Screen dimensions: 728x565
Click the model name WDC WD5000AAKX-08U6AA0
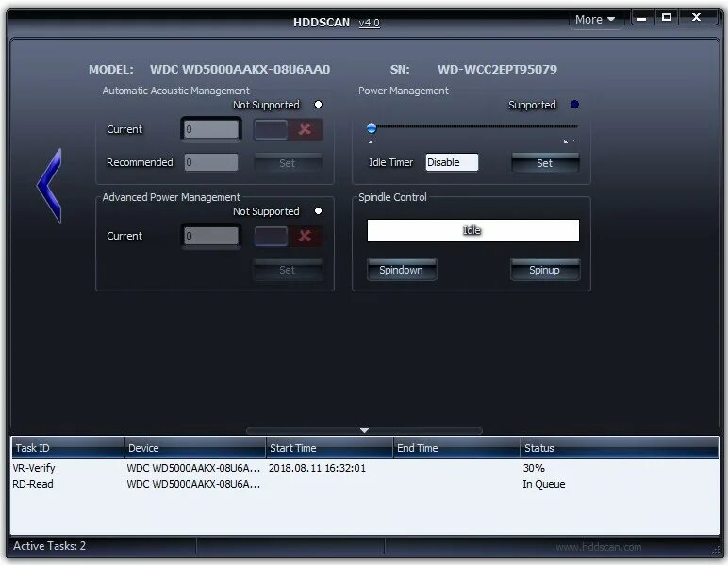240,70
